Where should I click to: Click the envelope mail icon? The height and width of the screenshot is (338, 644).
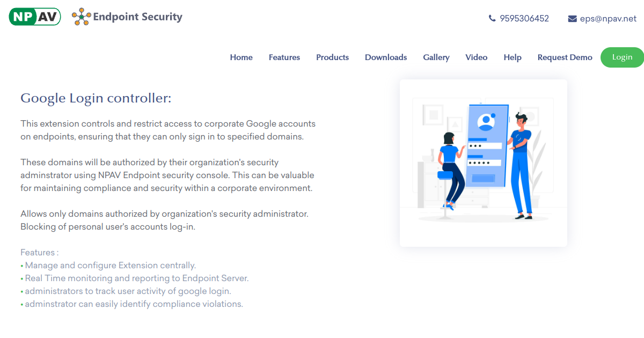pos(572,19)
